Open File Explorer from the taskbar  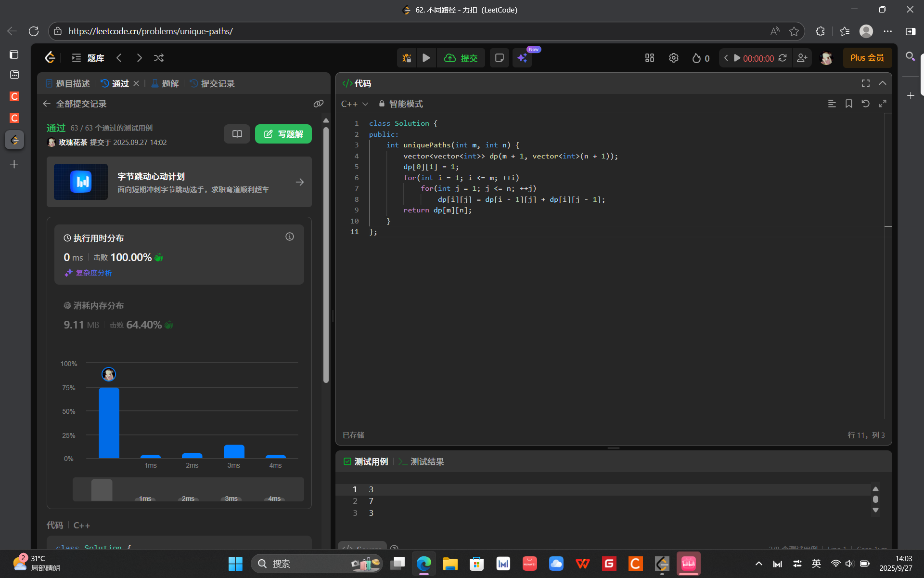tap(450, 564)
